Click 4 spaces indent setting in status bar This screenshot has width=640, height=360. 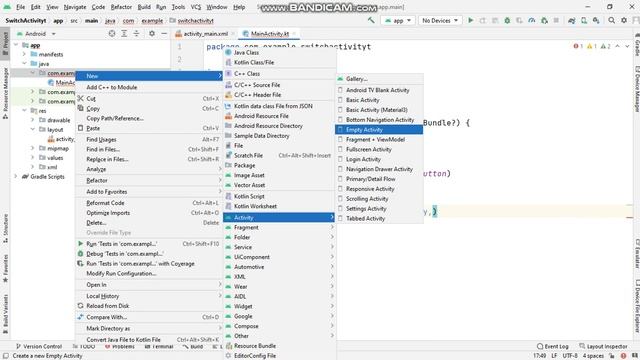pos(593,356)
